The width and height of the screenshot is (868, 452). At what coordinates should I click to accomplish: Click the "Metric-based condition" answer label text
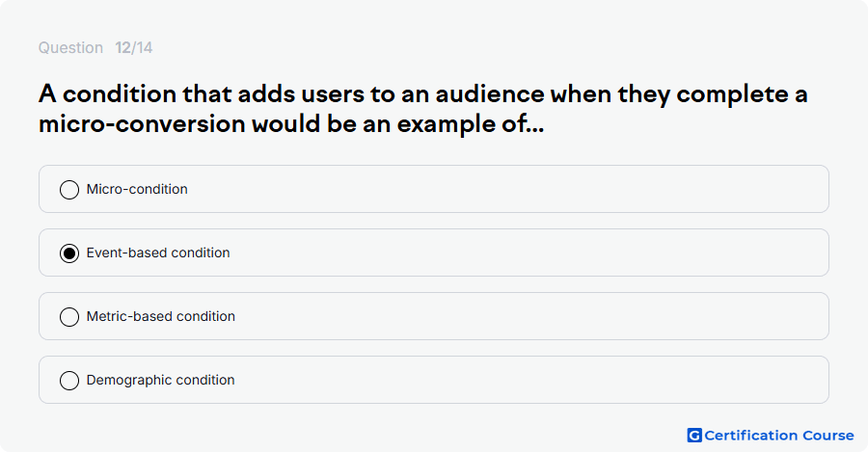point(160,316)
